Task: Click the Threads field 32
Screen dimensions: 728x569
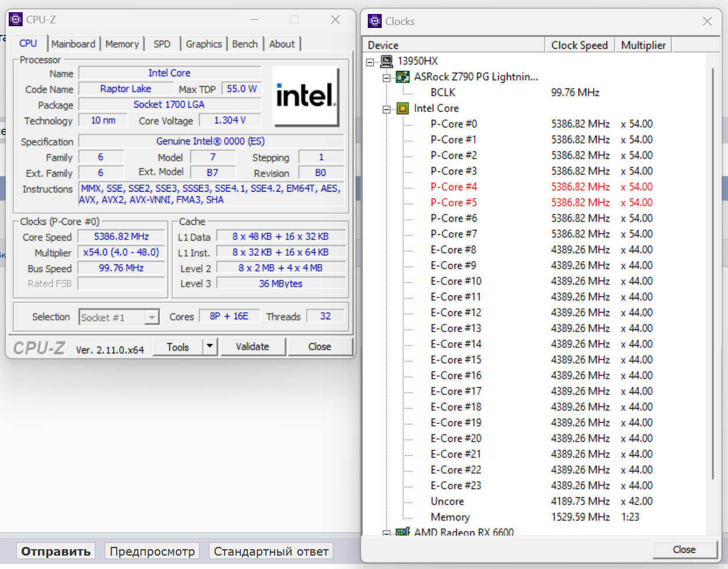Action: pyautogui.click(x=325, y=316)
